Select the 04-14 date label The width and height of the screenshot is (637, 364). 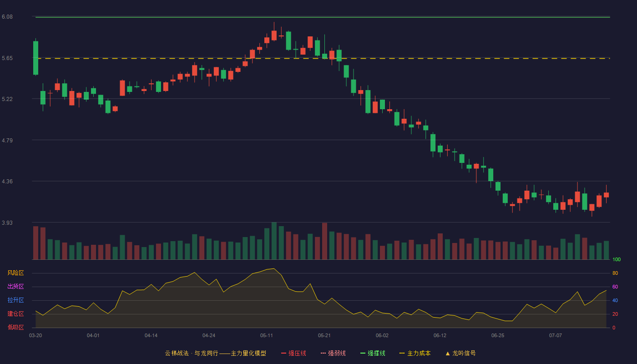tap(151, 335)
